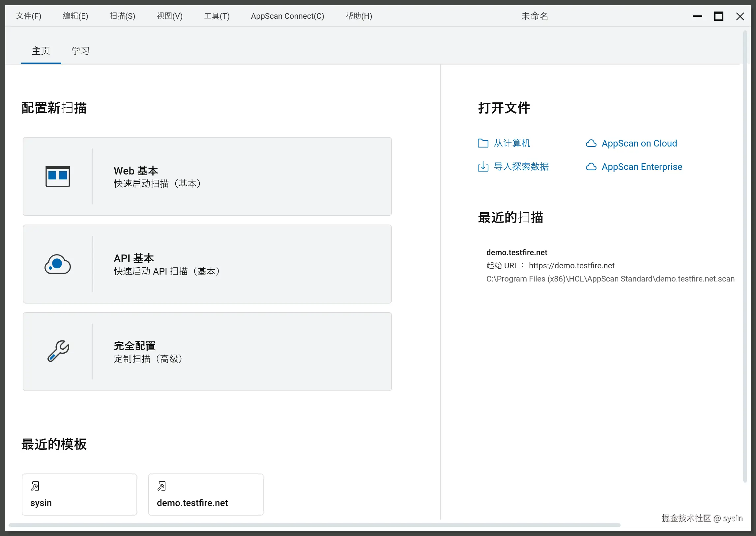Click the template icon on the sysin card
The image size is (756, 536).
(35, 486)
